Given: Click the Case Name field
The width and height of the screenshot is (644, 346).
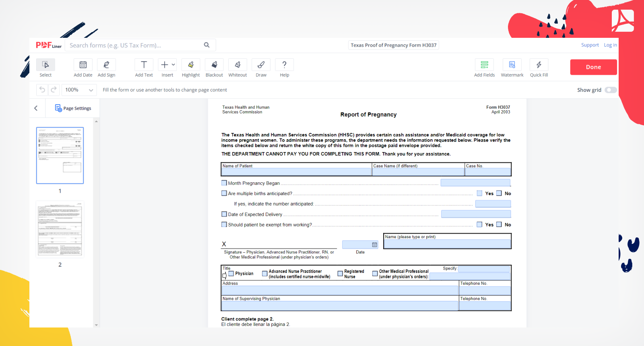Looking at the screenshot, I should pos(418,172).
